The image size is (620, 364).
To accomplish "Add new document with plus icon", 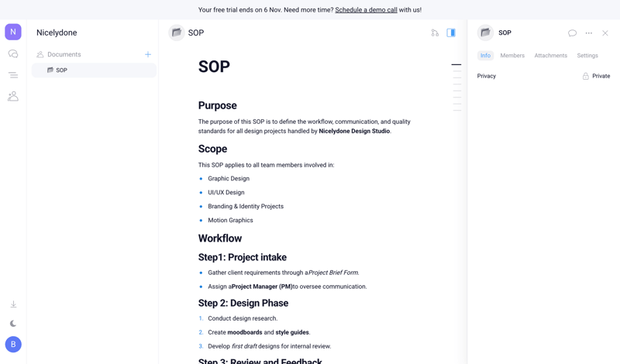I will [x=148, y=54].
